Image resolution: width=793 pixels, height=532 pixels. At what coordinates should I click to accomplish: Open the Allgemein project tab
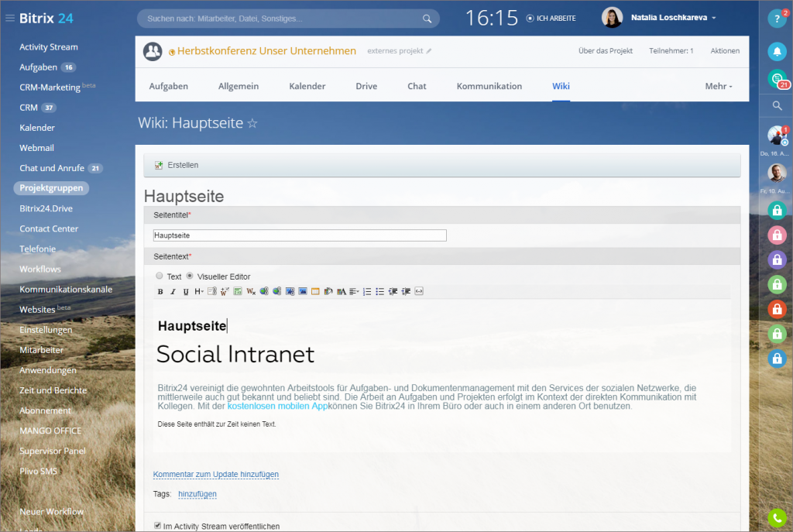coord(239,87)
